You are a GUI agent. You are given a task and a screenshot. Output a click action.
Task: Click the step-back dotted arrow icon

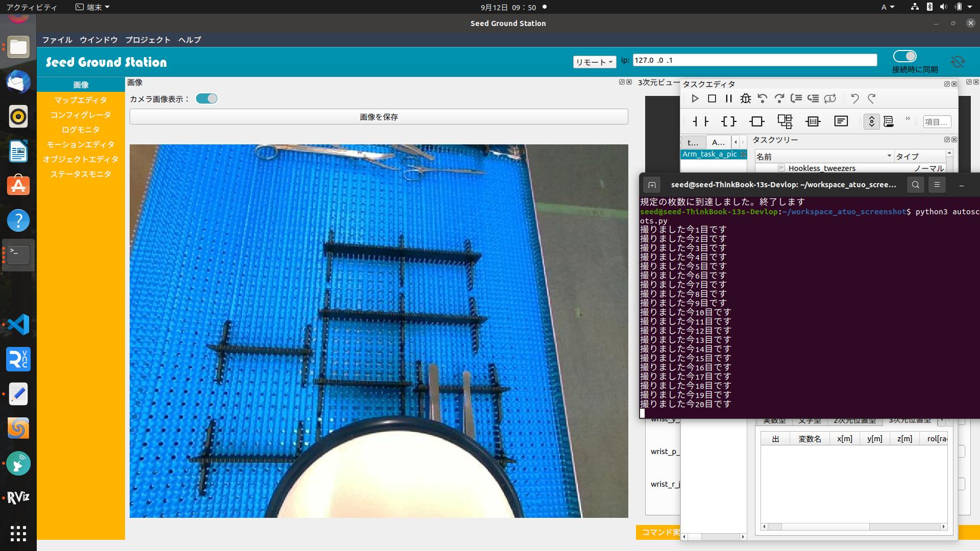763,98
